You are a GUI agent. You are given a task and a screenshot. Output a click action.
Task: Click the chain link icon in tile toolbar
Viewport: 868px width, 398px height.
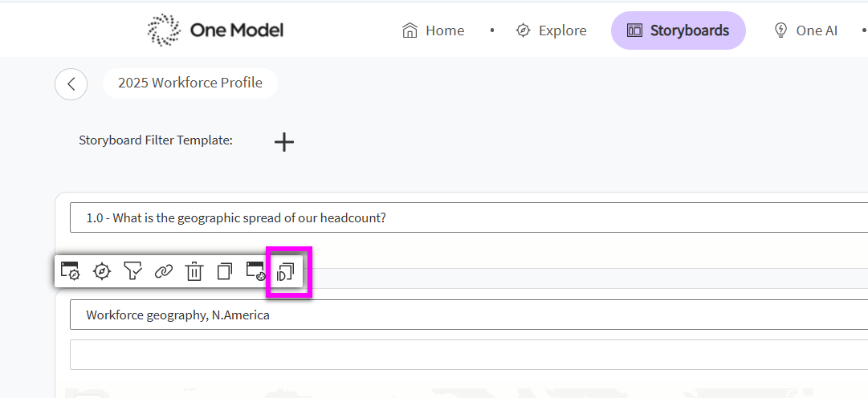(x=163, y=271)
